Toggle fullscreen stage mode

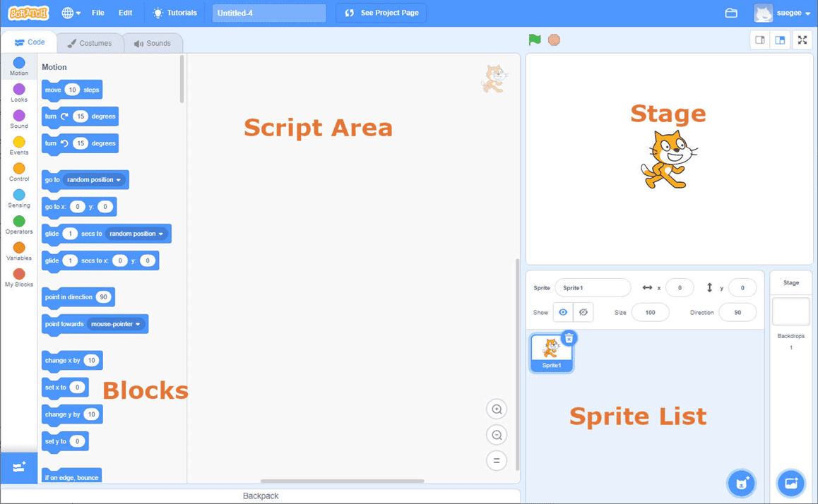point(802,40)
